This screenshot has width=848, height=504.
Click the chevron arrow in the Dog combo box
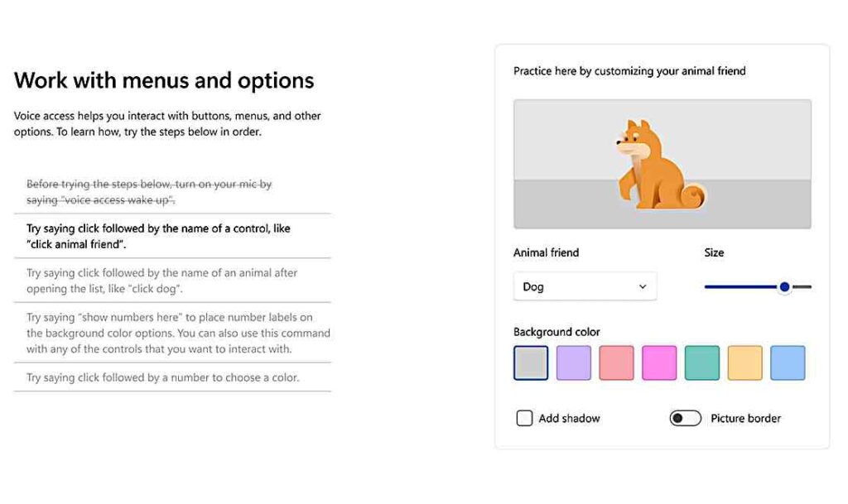(x=643, y=286)
